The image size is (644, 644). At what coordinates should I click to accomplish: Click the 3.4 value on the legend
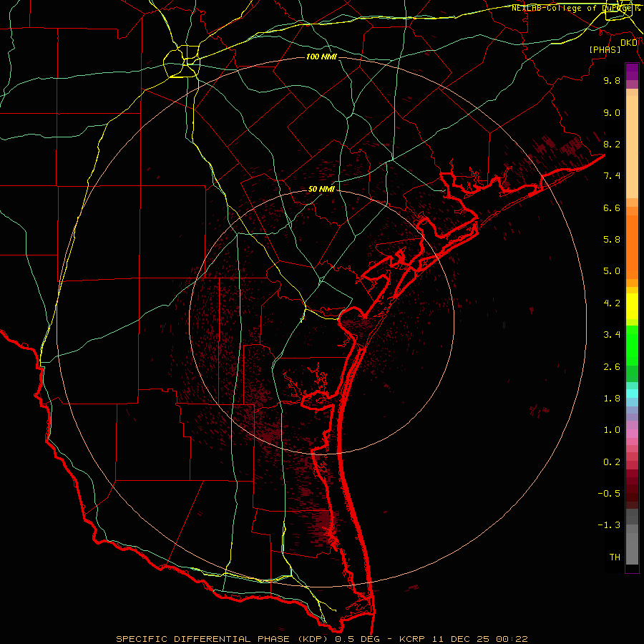coord(612,335)
